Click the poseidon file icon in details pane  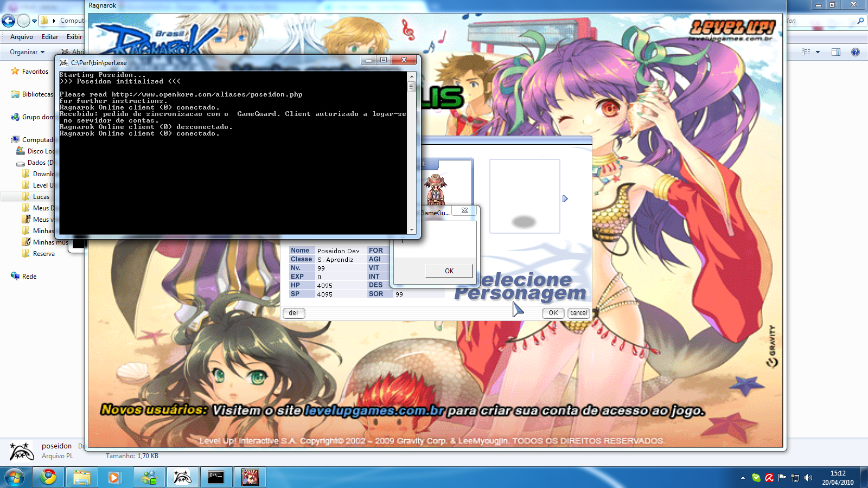click(x=22, y=451)
